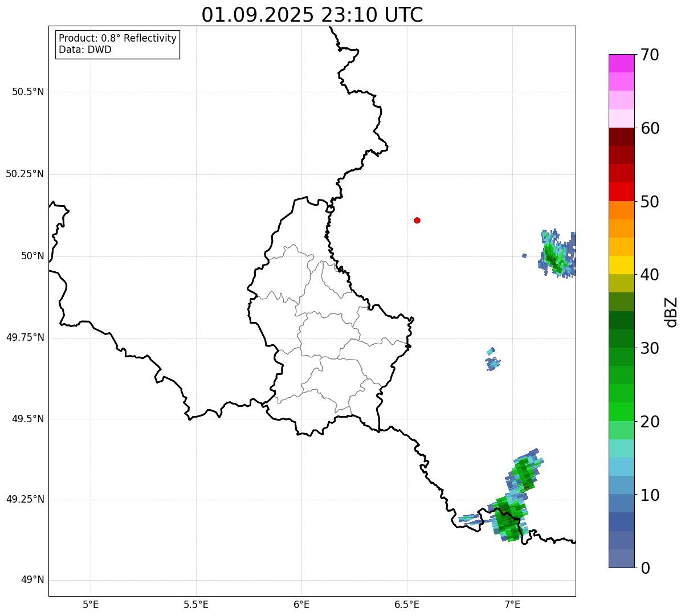Click the colorbar tick label 70

650,55
